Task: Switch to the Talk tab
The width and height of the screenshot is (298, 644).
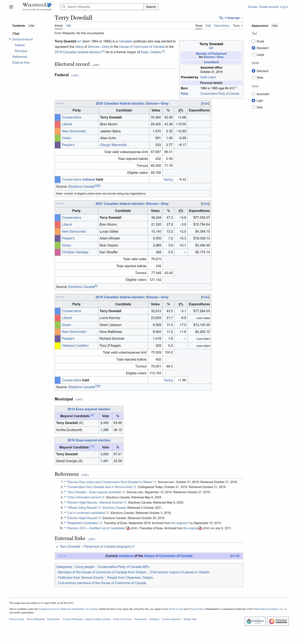Action: 68,26
